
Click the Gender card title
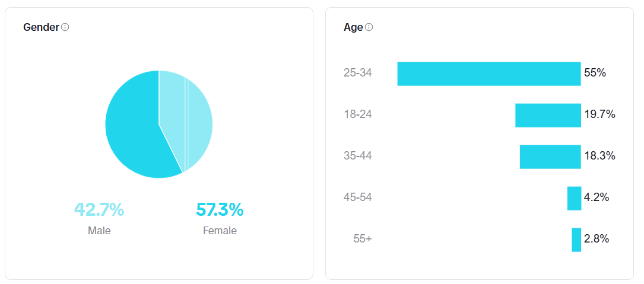coord(41,27)
